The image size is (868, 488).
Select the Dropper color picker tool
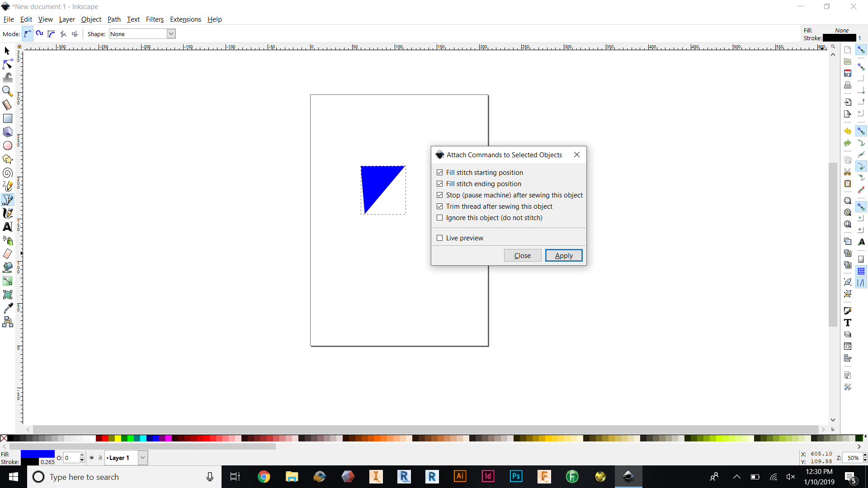click(x=8, y=308)
